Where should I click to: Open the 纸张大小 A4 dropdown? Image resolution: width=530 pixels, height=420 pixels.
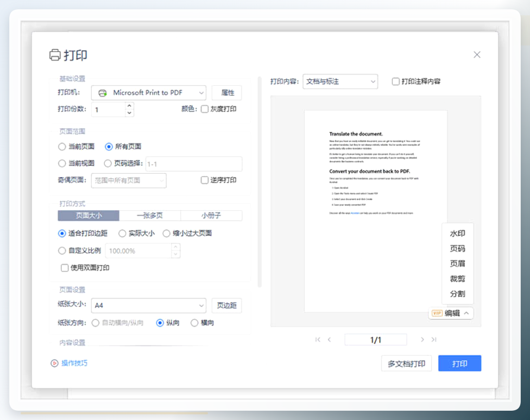click(149, 305)
